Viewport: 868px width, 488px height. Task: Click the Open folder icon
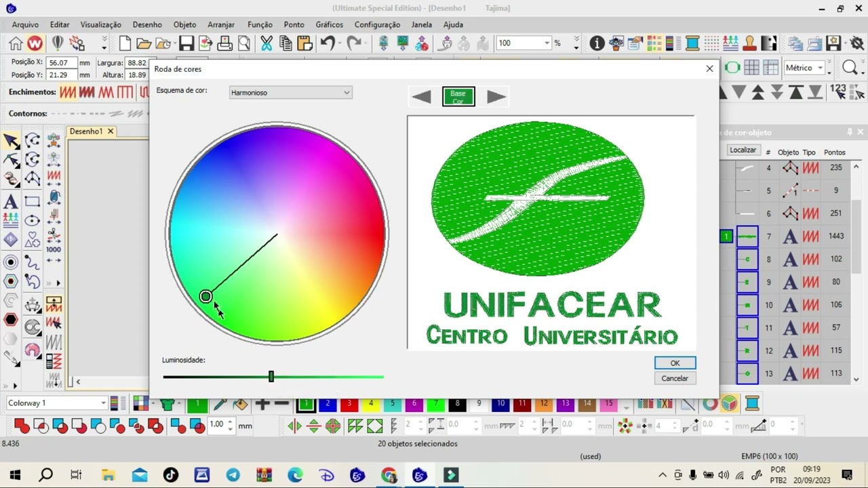point(144,43)
